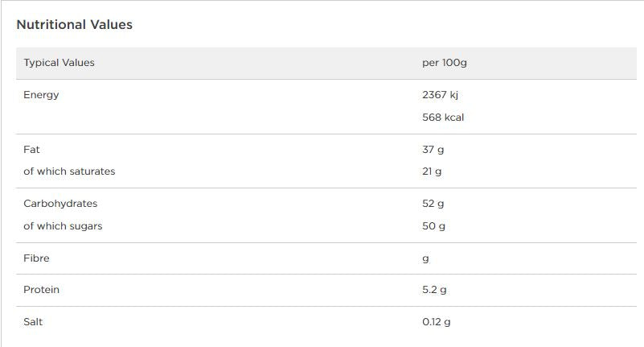This screenshot has height=347, width=644.
Task: Click the 2367 kj energy value
Action: point(440,95)
